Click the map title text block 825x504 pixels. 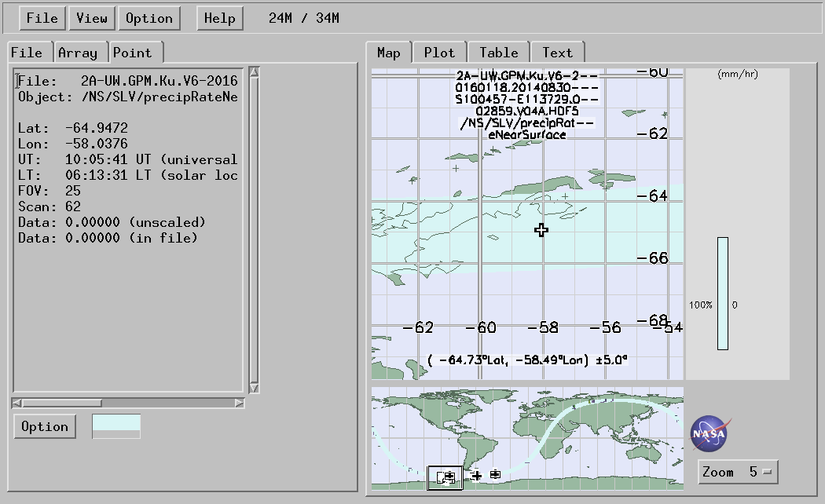(526, 105)
